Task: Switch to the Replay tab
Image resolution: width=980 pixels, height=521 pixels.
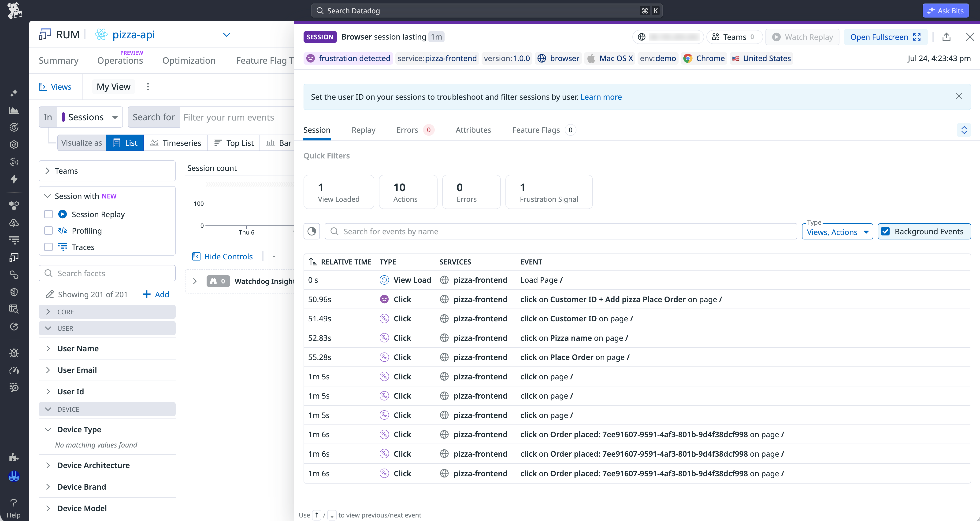Action: 363,130
